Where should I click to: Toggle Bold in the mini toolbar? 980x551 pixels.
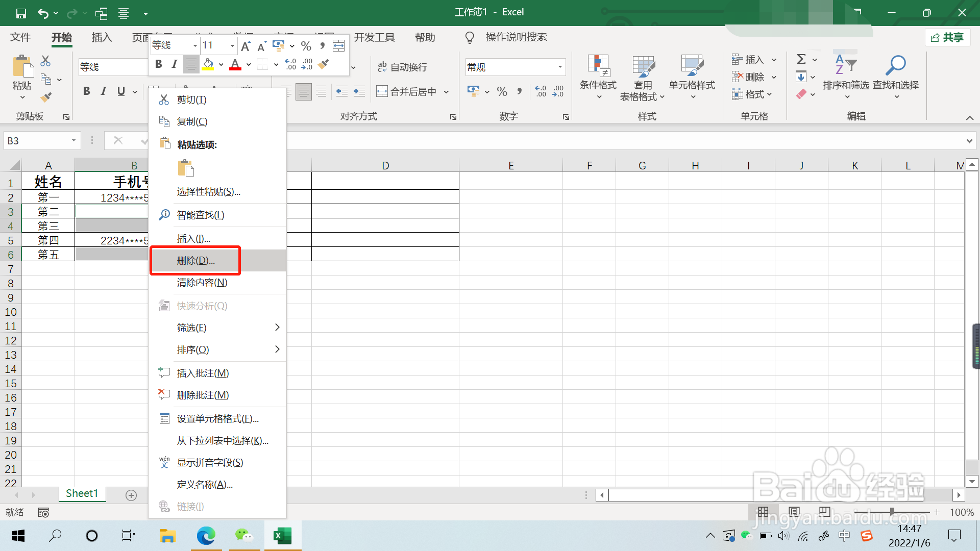pos(159,64)
